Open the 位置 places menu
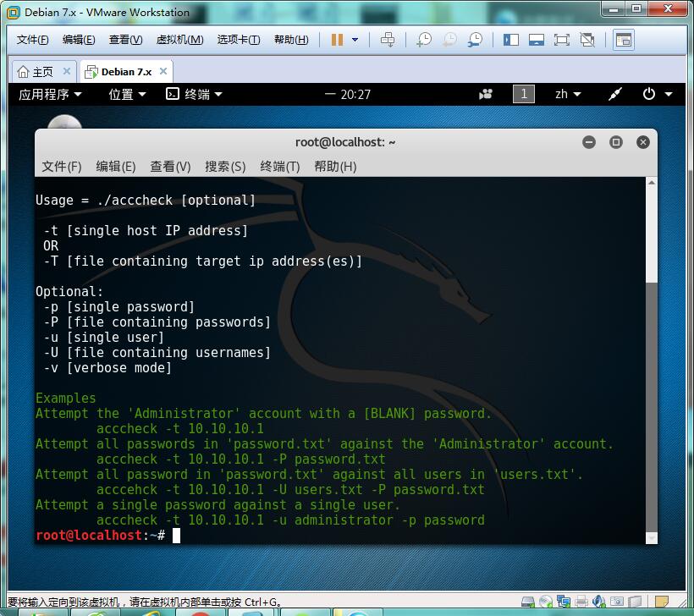694x616 pixels. [127, 94]
